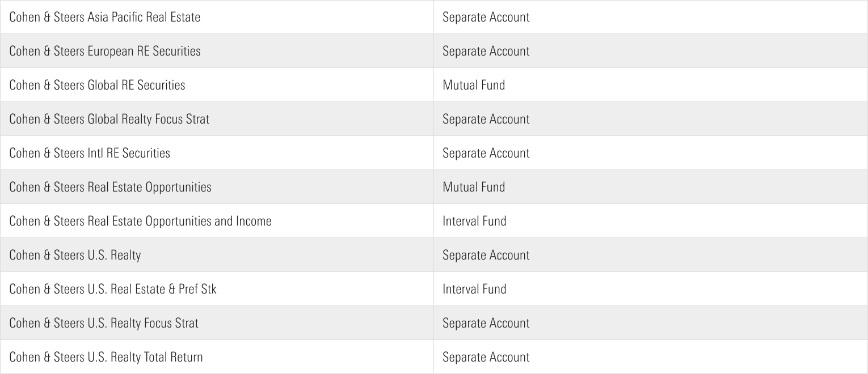Click Separate Account in Intl RE Securities row
Viewport: 868px width, 374px height.
[486, 153]
